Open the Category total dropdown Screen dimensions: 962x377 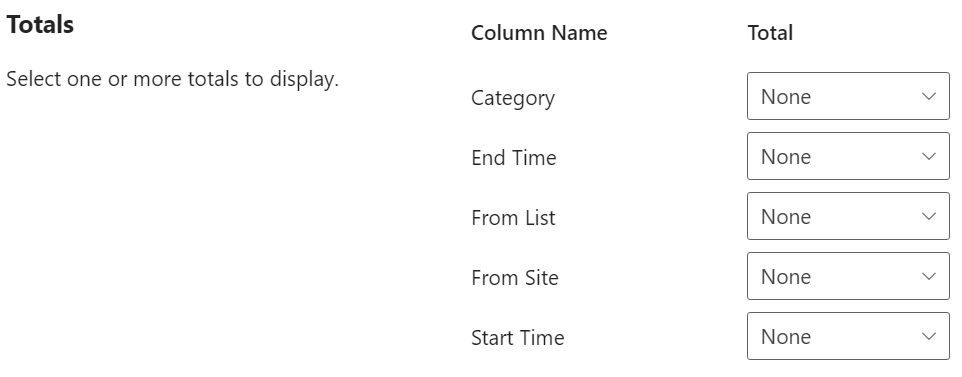click(x=848, y=96)
